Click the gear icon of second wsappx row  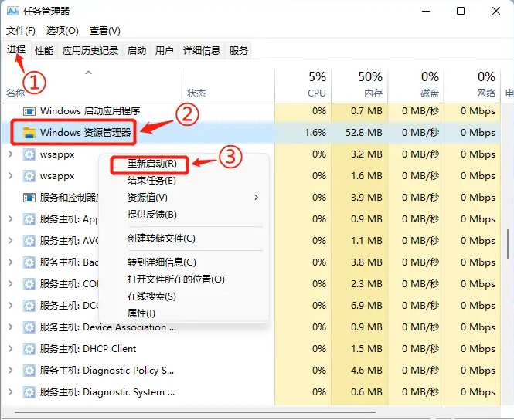(x=29, y=176)
